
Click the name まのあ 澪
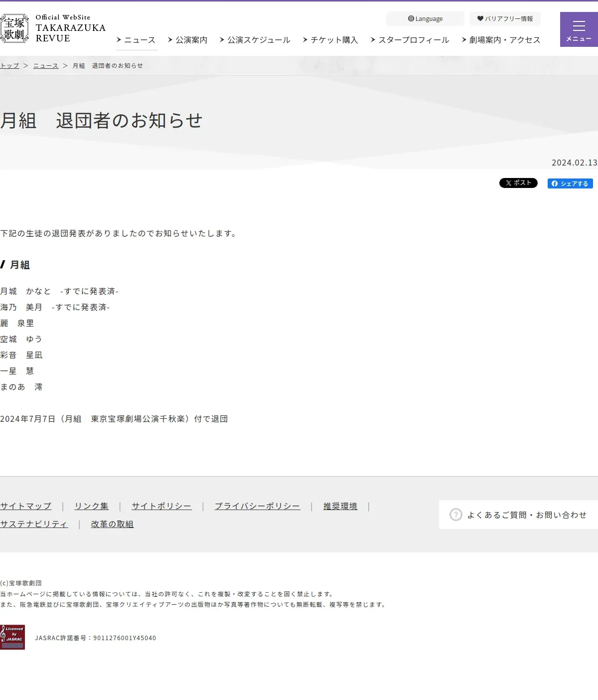[x=21, y=387]
